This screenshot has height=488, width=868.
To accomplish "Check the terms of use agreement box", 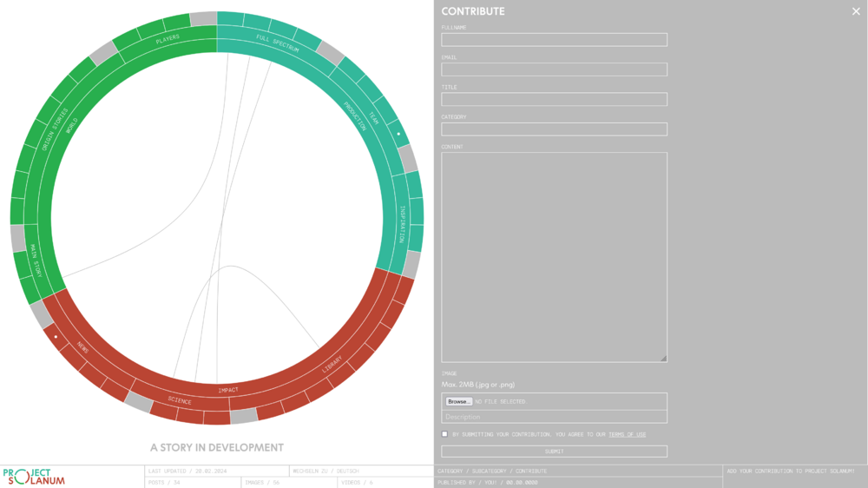I will coord(444,434).
